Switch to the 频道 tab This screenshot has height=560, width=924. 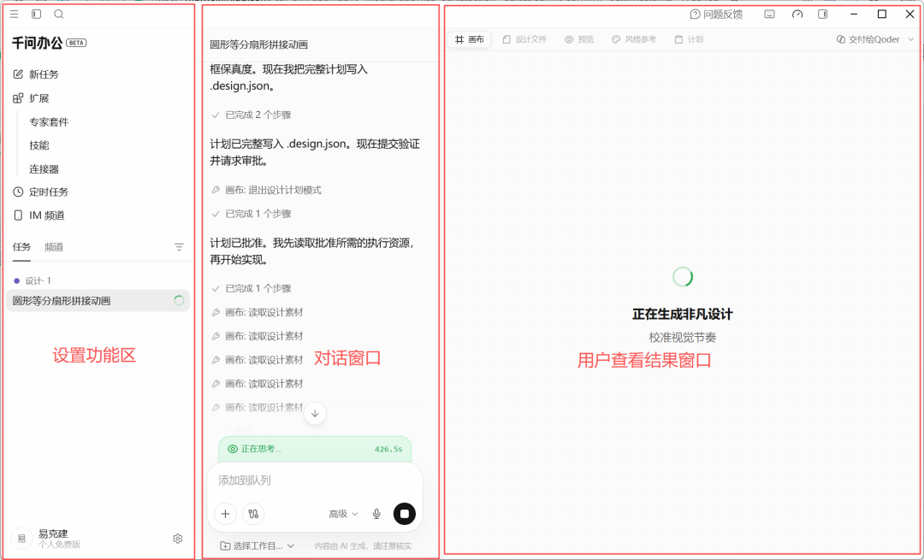pos(54,247)
